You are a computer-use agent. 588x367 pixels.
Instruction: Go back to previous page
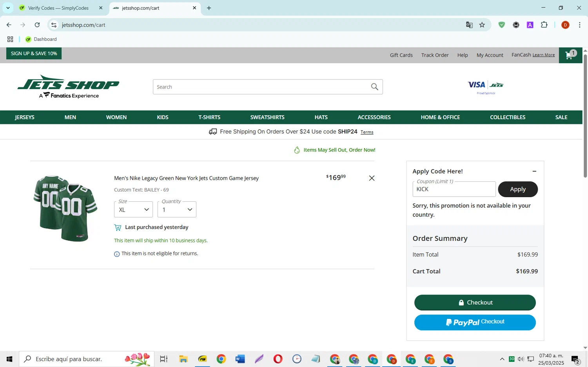pyautogui.click(x=9, y=25)
